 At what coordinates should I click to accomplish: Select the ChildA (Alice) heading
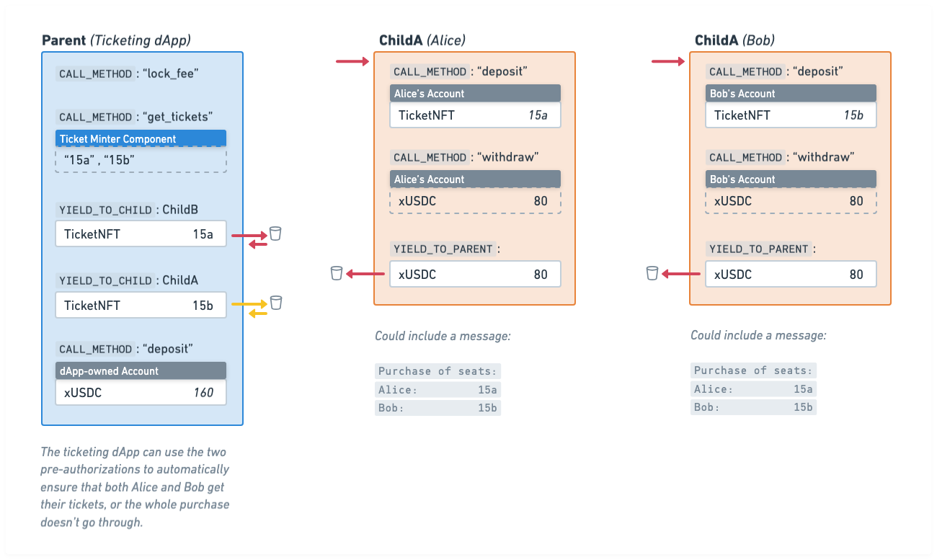click(x=423, y=41)
